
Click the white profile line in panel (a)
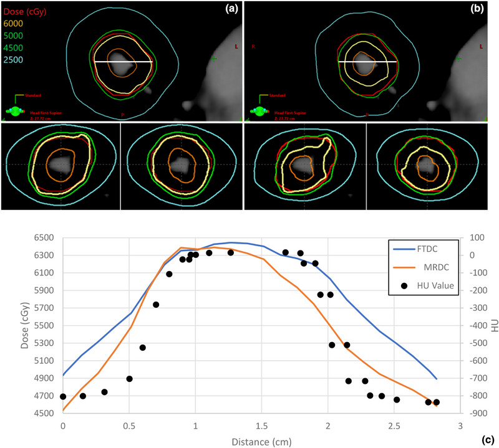[x=124, y=62]
